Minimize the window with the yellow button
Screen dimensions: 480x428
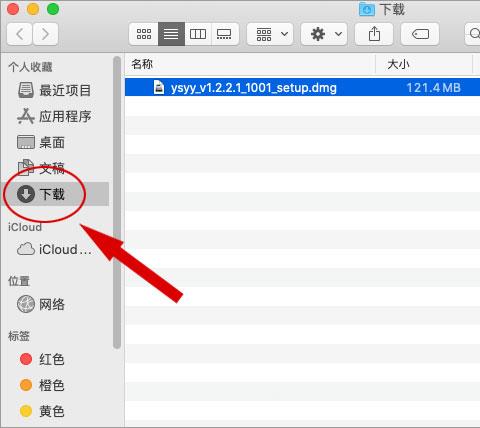click(33, 9)
